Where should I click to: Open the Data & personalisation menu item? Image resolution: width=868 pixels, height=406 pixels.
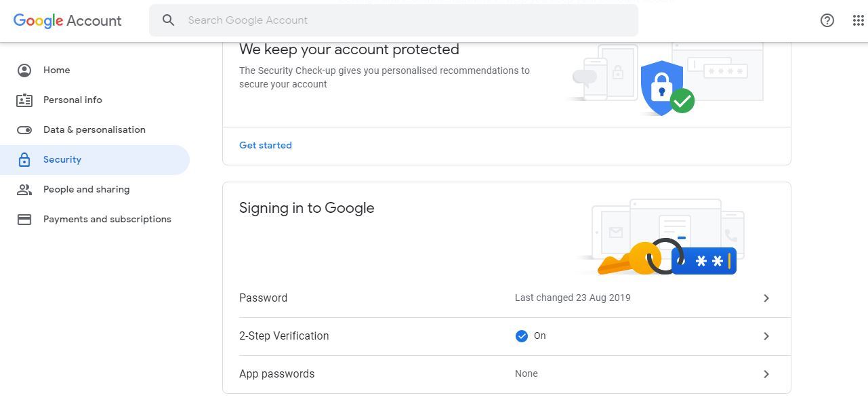tap(94, 129)
